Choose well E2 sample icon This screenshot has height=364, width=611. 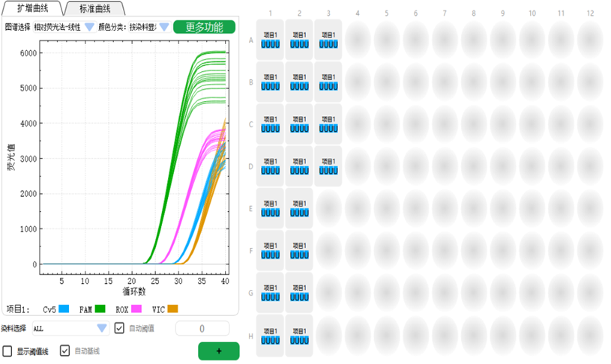pyautogui.click(x=298, y=208)
